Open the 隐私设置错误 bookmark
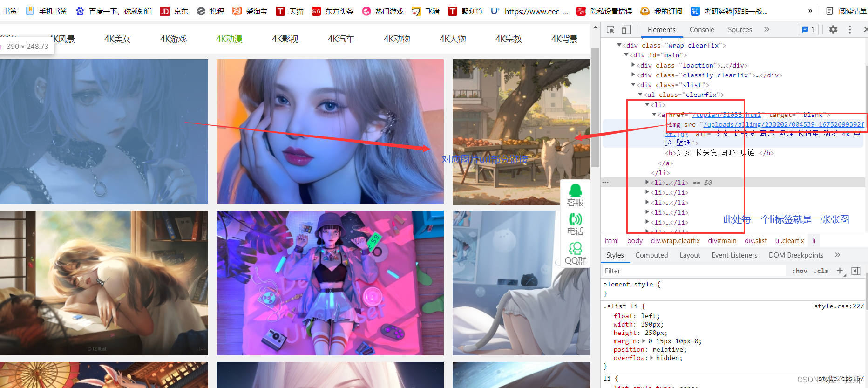868x388 pixels. point(604,11)
